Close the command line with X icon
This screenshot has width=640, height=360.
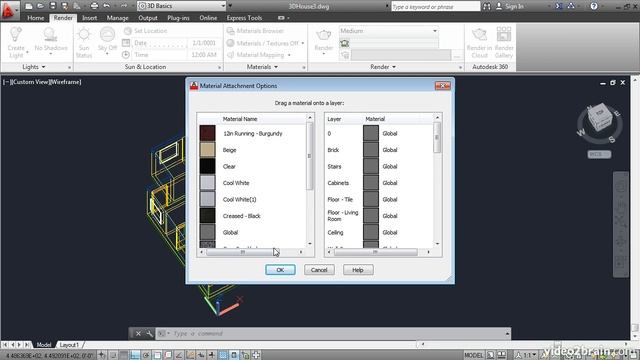(138, 333)
